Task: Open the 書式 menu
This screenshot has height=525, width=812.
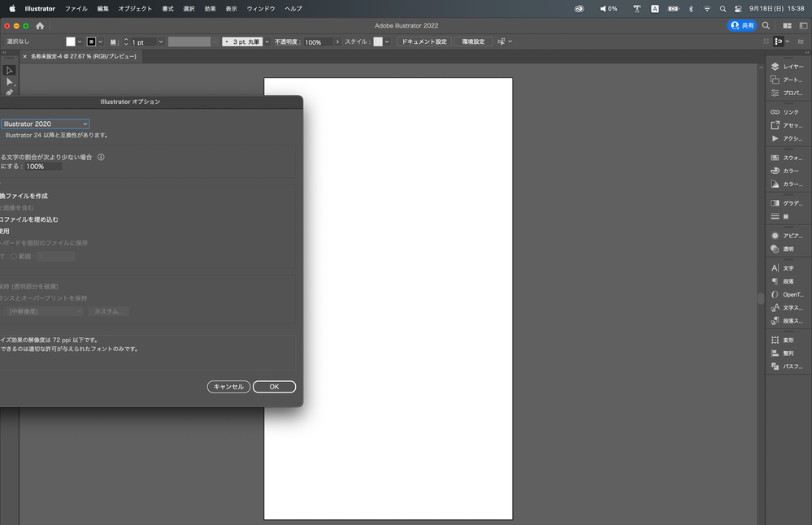Action: click(167, 9)
